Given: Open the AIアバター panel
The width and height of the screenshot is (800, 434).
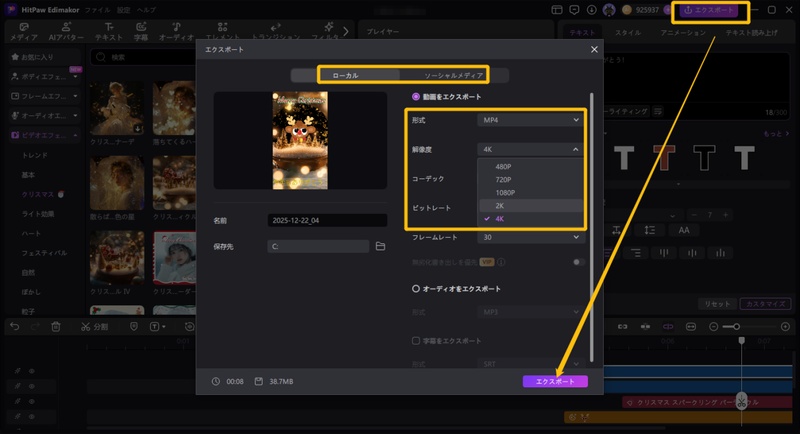Looking at the screenshot, I should point(66,32).
